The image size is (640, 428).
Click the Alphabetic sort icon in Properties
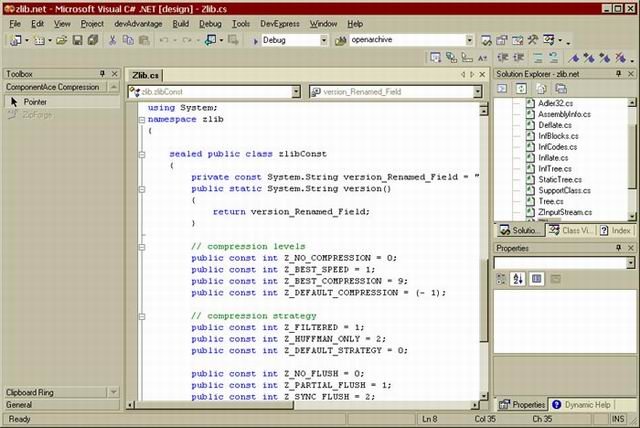pyautogui.click(x=519, y=279)
